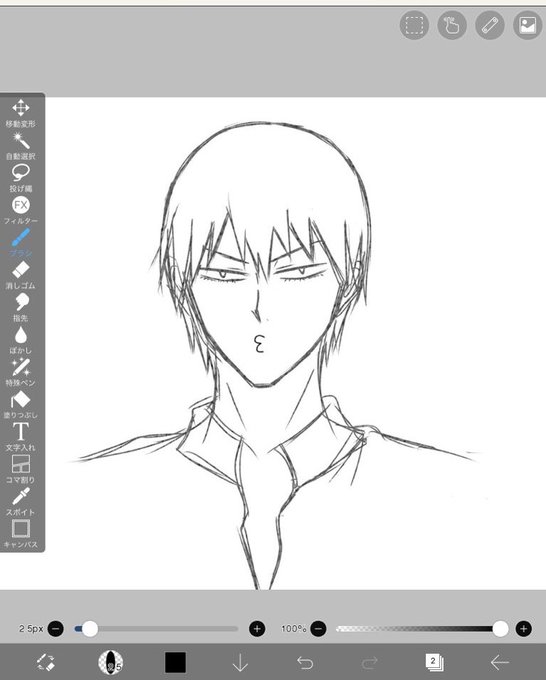546x680 pixels.
Task: Open the layers panel icon
Action: [434, 662]
